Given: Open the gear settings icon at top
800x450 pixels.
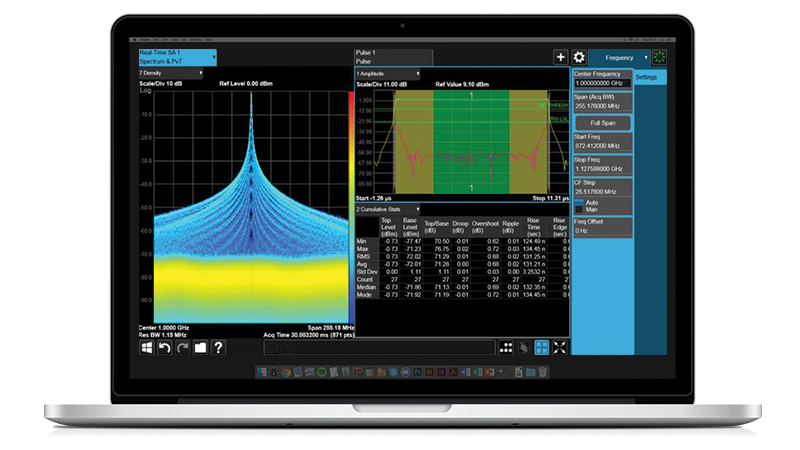Looking at the screenshot, I should point(579,57).
